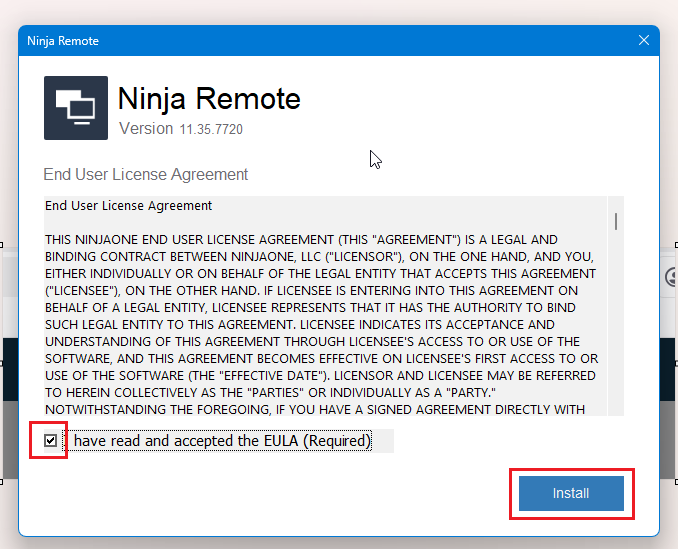This screenshot has height=549, width=678.
Task: Click the Ninja Remote logo icon
Action: (76, 108)
